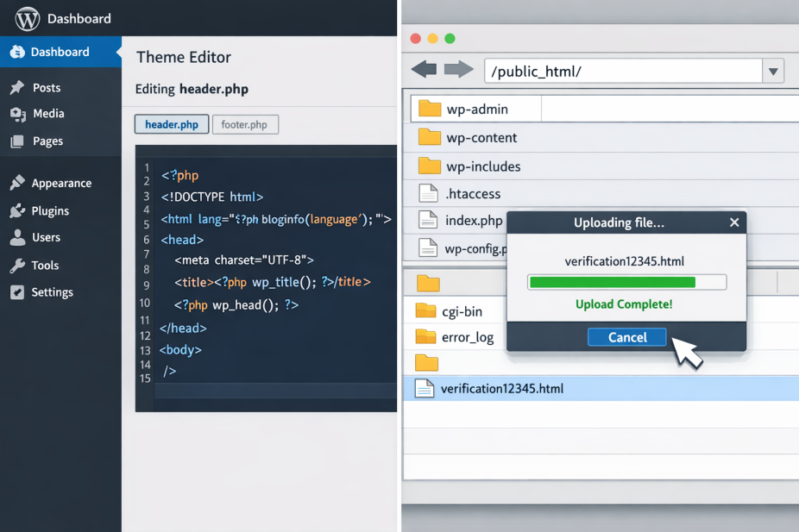This screenshot has width=799, height=532.
Task: Click the WordPress logo in the top bar
Action: [x=28, y=19]
